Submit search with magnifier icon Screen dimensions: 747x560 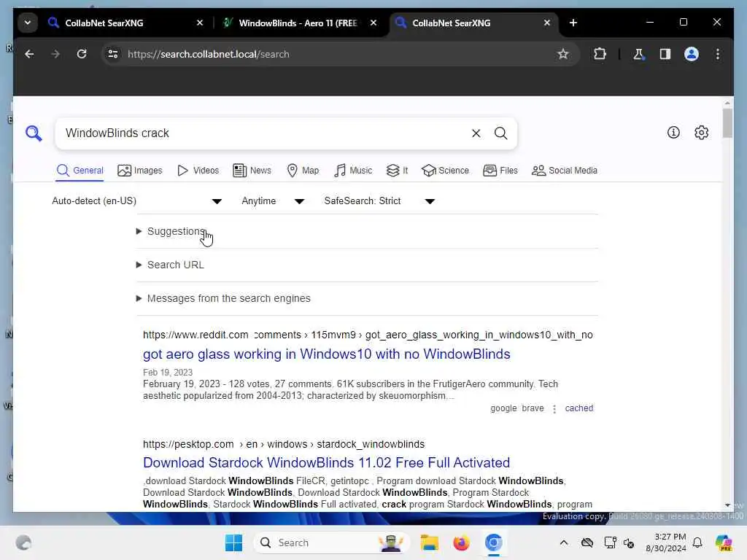(x=500, y=133)
